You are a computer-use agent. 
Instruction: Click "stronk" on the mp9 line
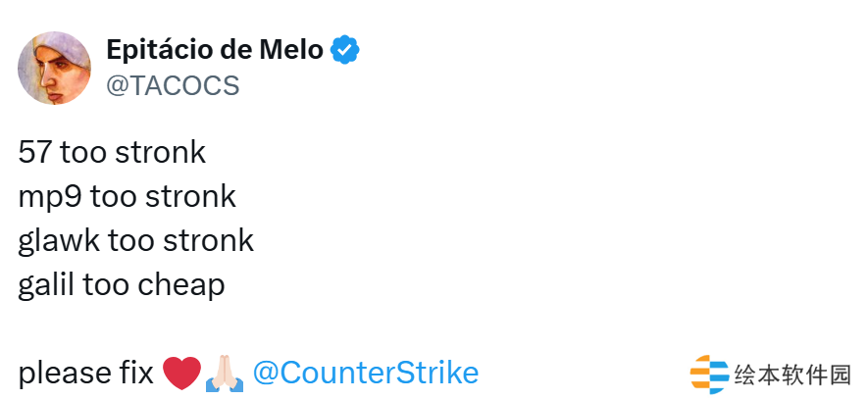pyautogui.click(x=190, y=197)
